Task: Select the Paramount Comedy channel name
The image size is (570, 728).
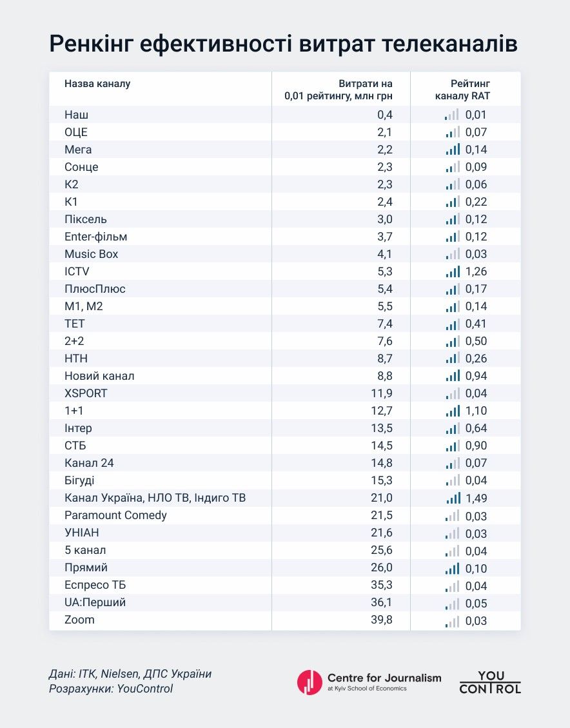Action: point(115,515)
